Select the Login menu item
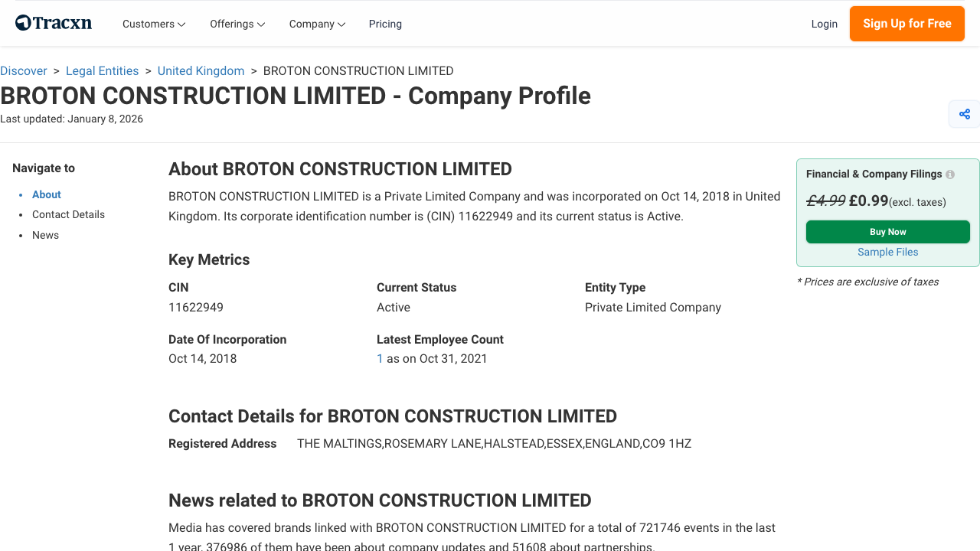980x551 pixels. 825,24
